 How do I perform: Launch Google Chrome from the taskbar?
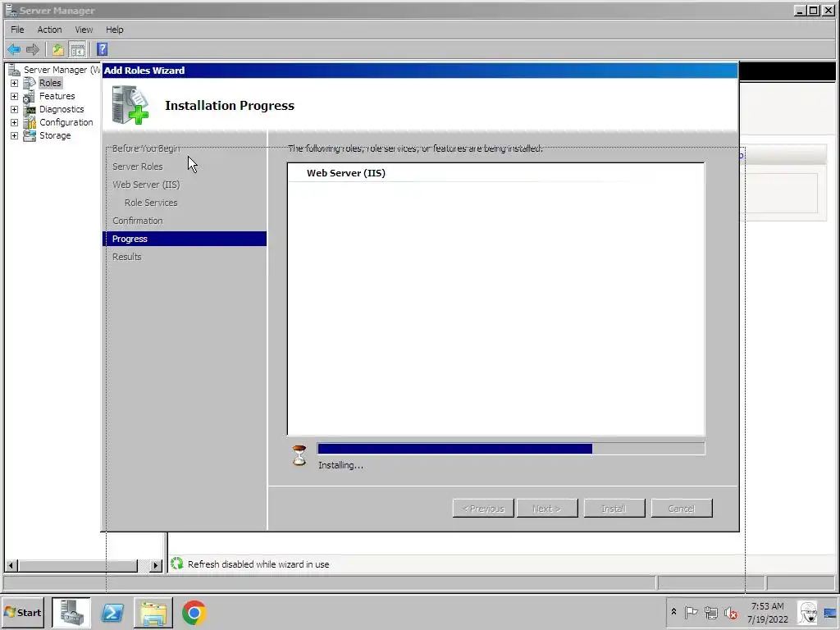coord(194,613)
